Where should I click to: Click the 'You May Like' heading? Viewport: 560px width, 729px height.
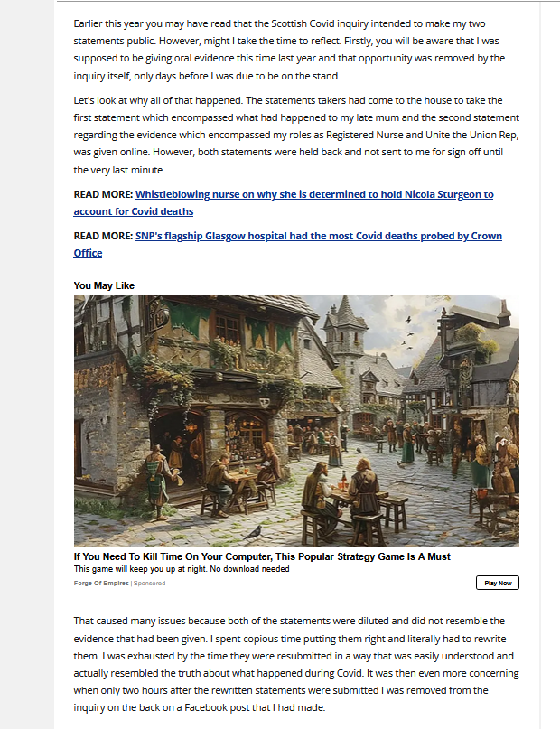click(104, 285)
